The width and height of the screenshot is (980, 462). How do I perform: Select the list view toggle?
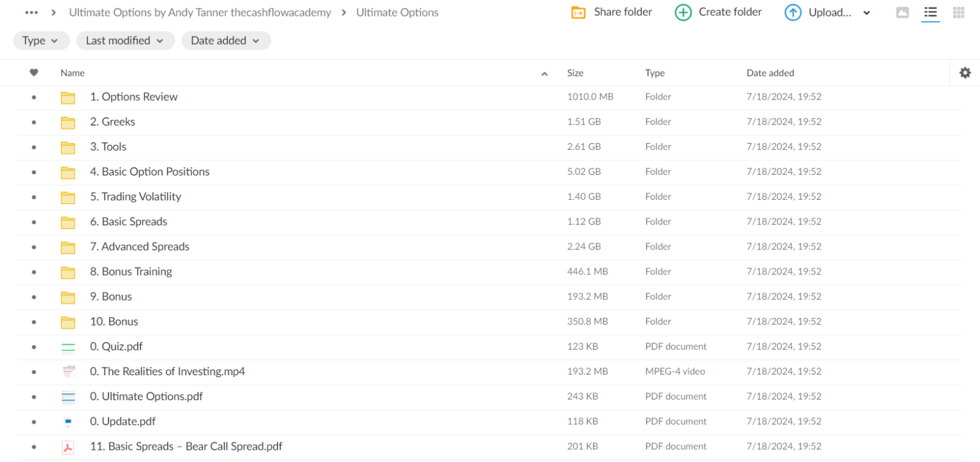click(x=930, y=13)
